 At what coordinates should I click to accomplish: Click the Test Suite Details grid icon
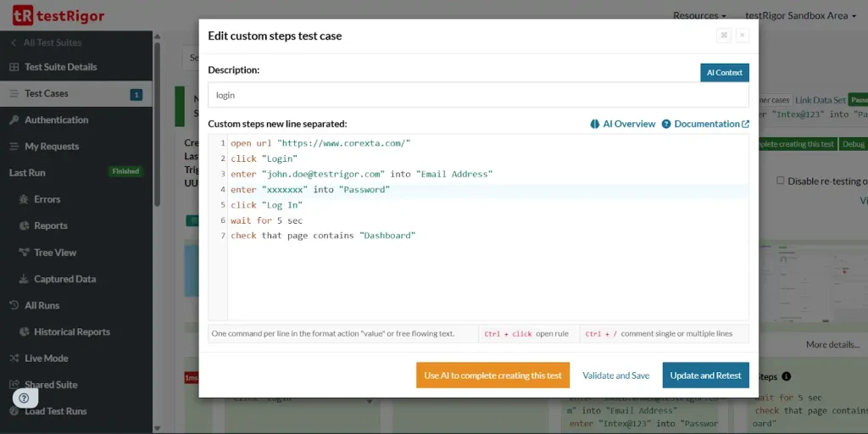(14, 67)
